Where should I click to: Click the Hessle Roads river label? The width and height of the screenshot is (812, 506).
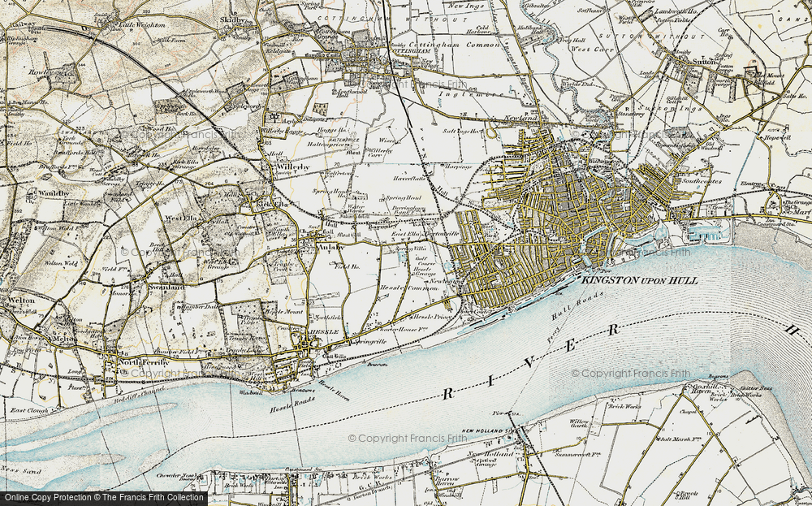291,404
